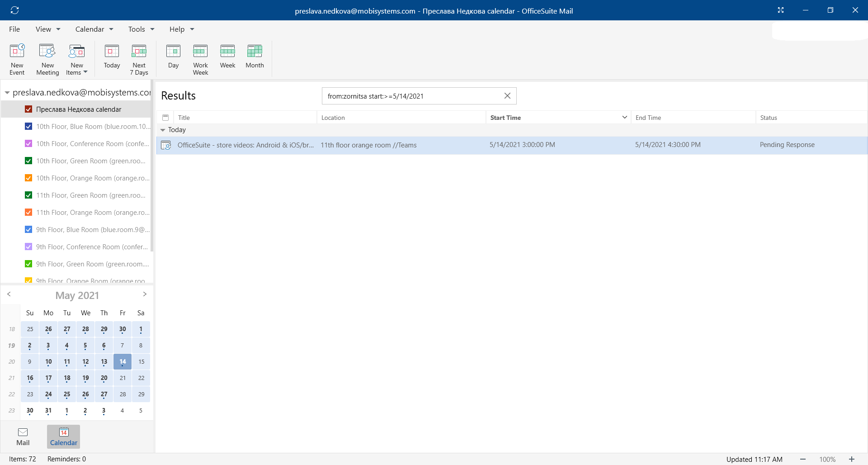
Task: Toggle 10th Floor, Blue Room calendar checkbox
Action: 28,127
